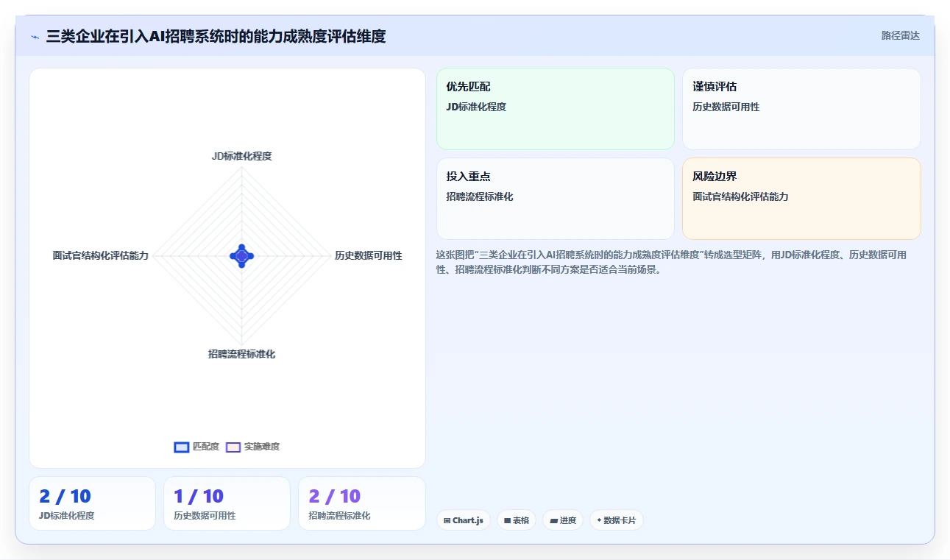
Task: Open the 风险边界 card
Action: (801, 199)
